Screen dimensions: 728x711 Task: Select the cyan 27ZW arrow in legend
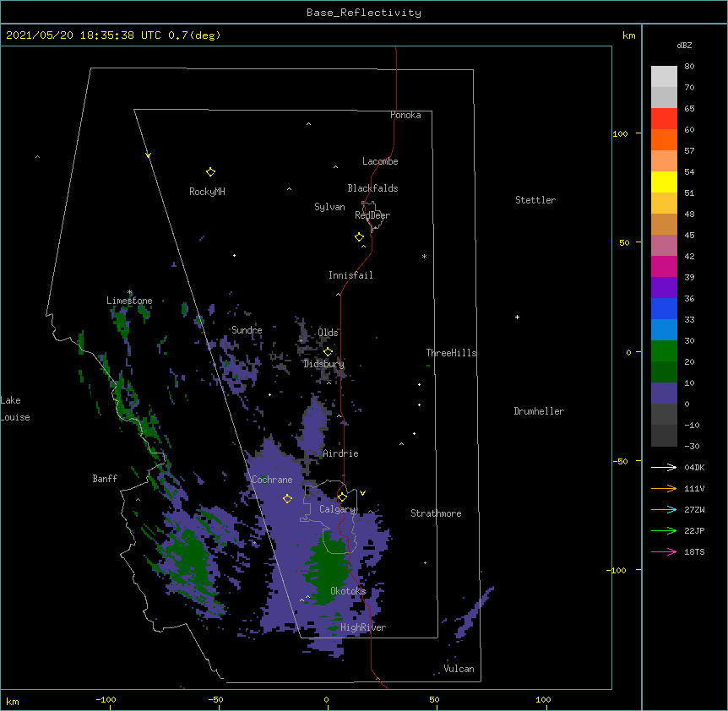pos(664,509)
